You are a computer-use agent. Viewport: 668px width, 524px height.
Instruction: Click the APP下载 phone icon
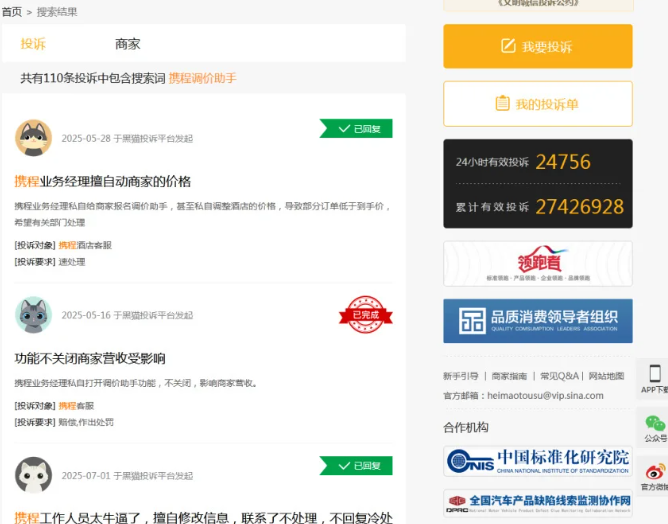coord(655,374)
